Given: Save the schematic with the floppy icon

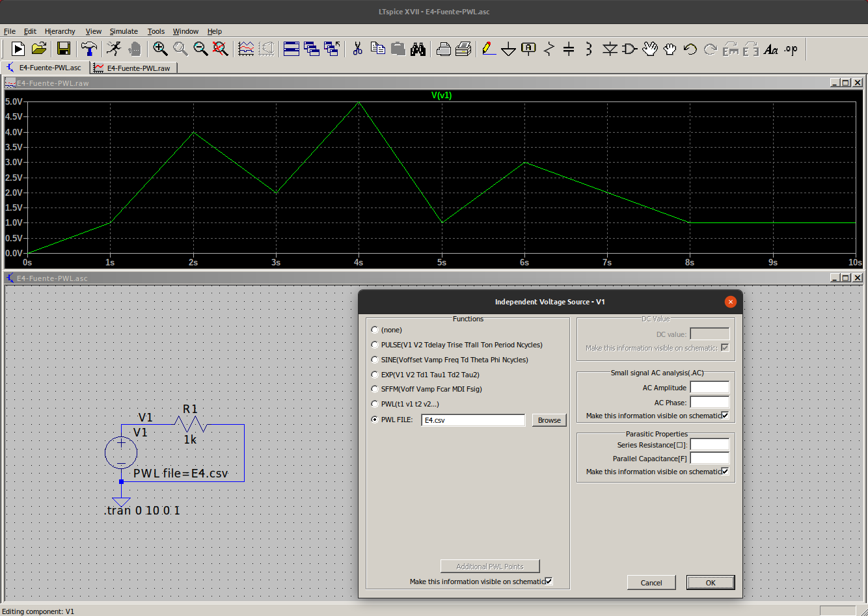Looking at the screenshot, I should (63, 49).
